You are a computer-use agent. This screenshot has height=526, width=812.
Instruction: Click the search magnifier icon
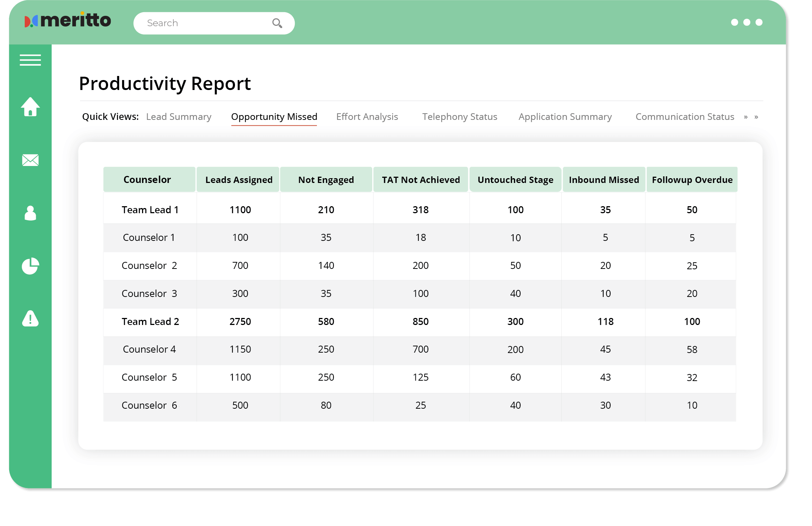point(277,23)
